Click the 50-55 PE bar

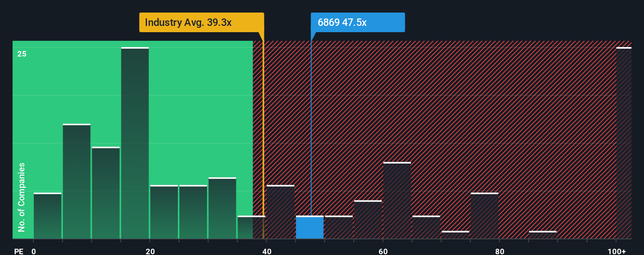pyautogui.click(x=339, y=227)
